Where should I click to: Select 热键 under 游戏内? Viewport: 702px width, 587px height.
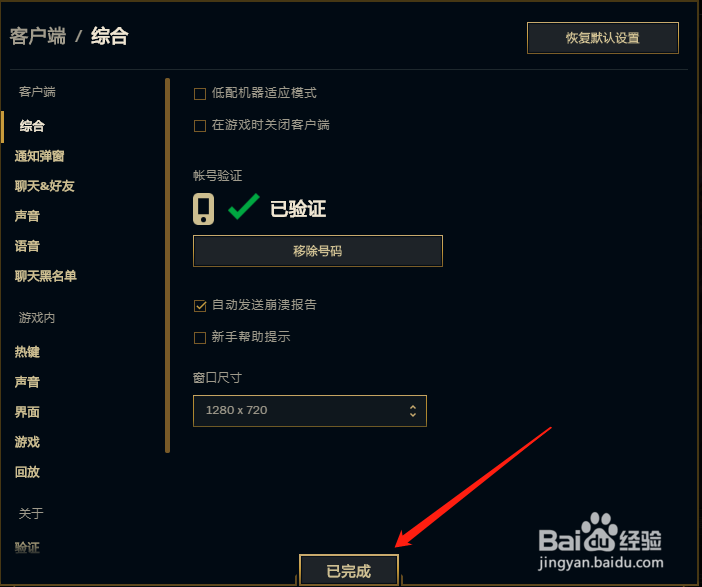point(27,352)
